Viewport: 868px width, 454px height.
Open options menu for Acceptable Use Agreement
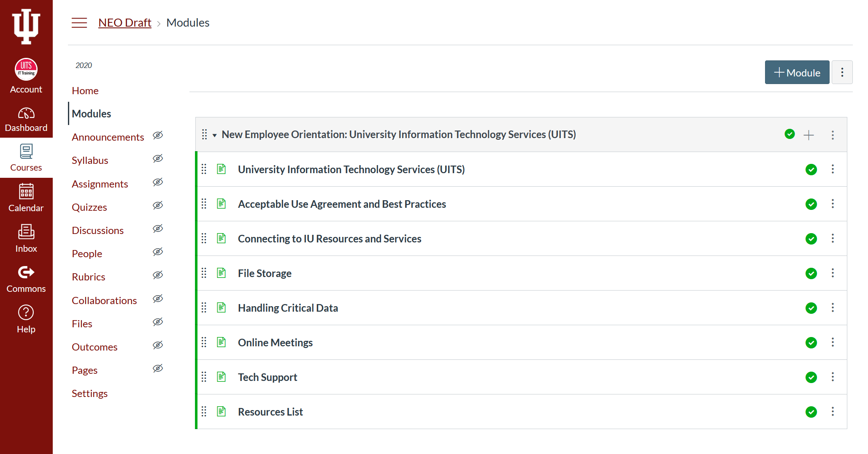point(833,204)
